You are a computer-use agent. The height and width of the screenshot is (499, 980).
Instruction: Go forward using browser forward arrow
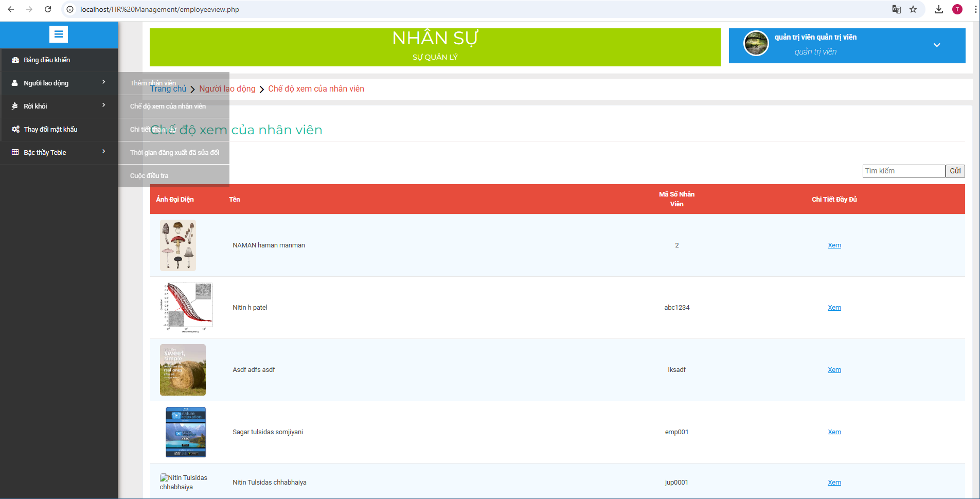(29, 9)
